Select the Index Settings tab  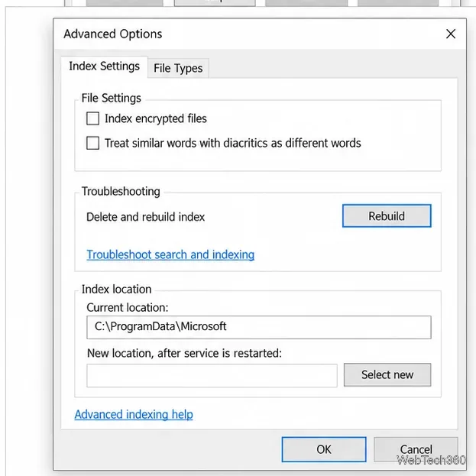click(x=104, y=66)
